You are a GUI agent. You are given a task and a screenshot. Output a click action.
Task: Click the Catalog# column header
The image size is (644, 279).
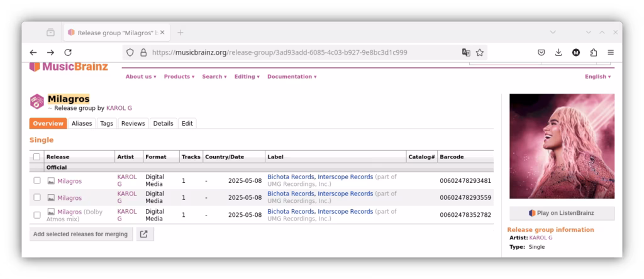pyautogui.click(x=422, y=156)
